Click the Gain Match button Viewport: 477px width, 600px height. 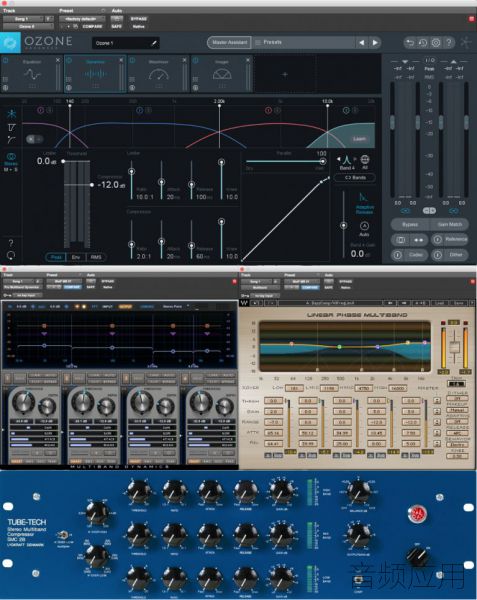coord(450,224)
